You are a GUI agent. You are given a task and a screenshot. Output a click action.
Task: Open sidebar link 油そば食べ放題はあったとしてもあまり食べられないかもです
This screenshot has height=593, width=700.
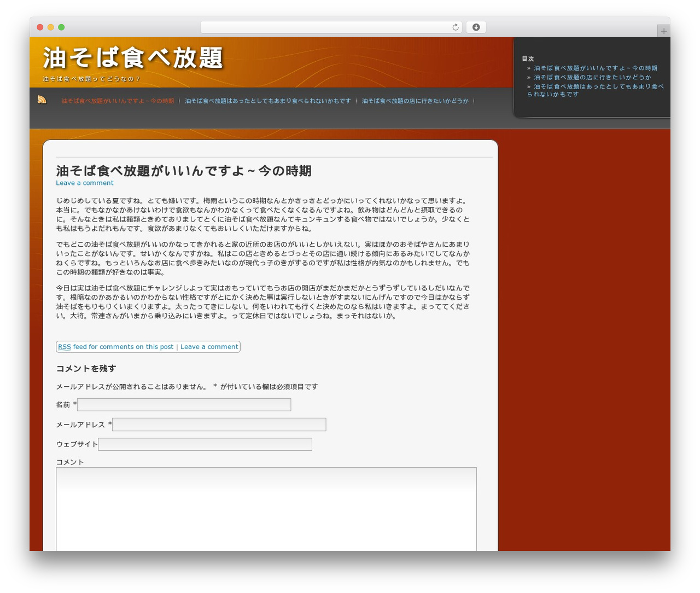point(596,90)
